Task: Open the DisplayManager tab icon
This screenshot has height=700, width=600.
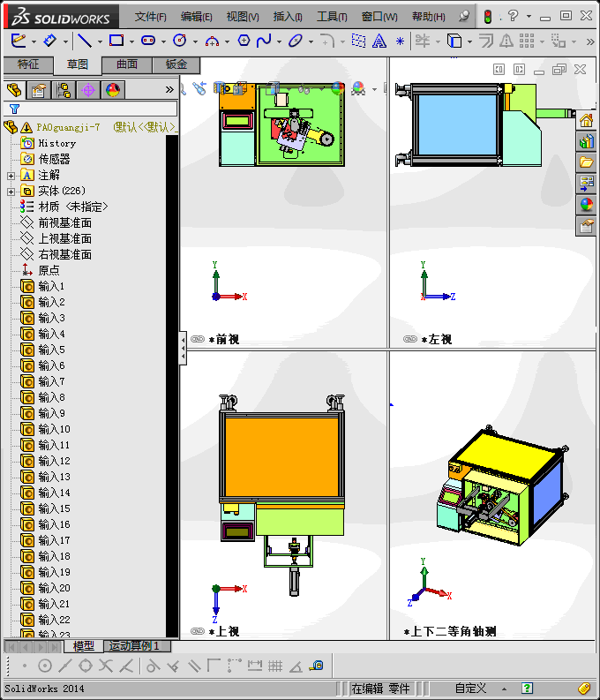Action: (113, 90)
